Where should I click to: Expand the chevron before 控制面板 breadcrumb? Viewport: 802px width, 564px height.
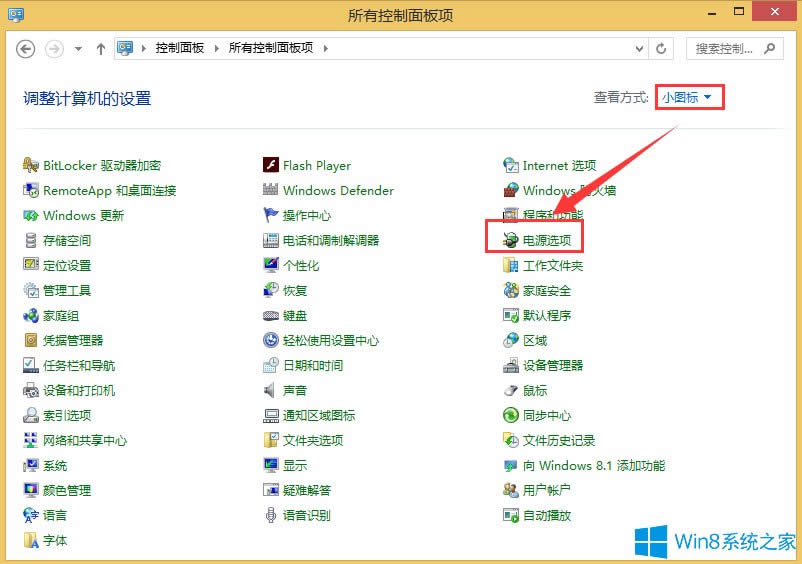pos(144,49)
